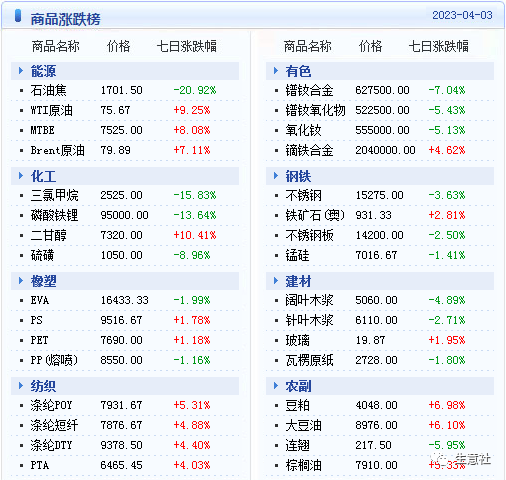This screenshot has width=506, height=480.
Task: Click commodity name 不锈钢板
Action: coord(309,235)
